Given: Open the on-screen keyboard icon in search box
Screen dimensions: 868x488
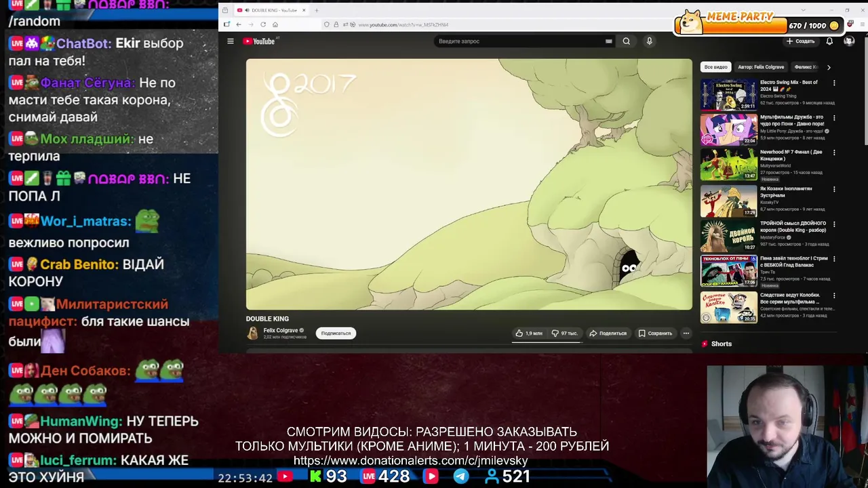Looking at the screenshot, I should pos(608,41).
